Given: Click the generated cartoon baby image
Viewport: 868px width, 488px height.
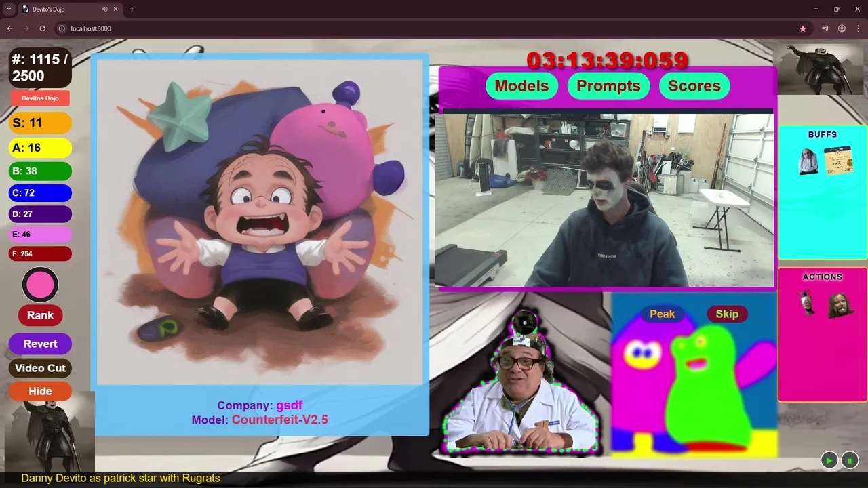Looking at the screenshot, I should (260, 222).
